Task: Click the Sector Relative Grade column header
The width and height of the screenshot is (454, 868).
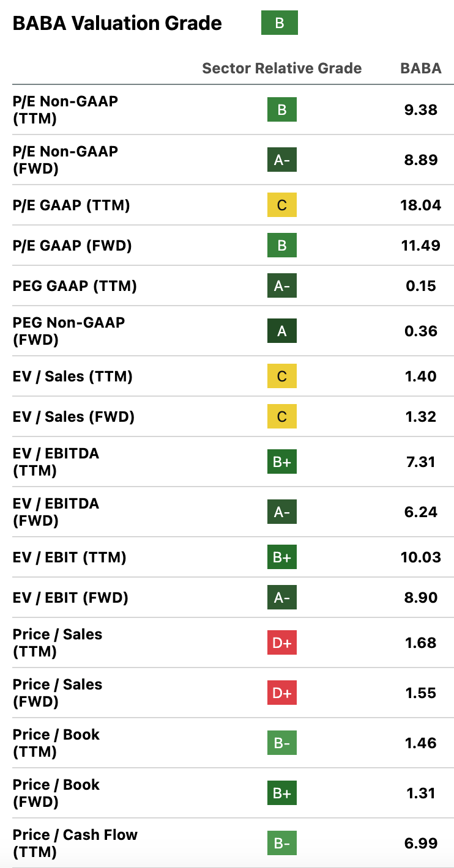Action: click(x=281, y=68)
